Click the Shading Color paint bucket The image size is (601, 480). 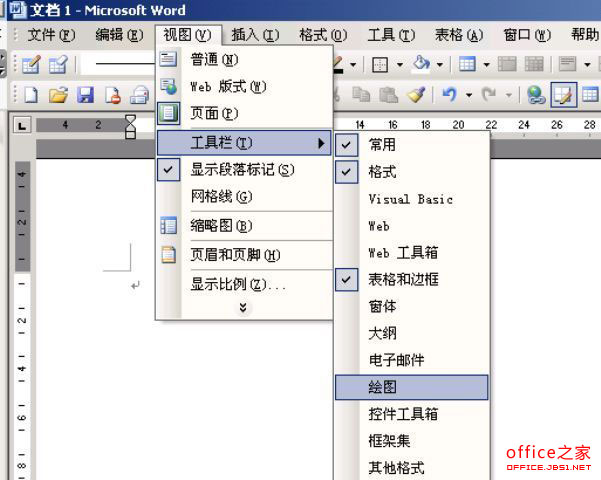click(x=421, y=64)
